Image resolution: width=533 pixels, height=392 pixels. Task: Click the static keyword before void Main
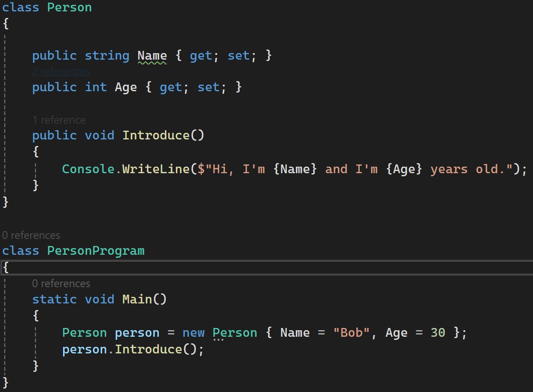click(x=54, y=299)
